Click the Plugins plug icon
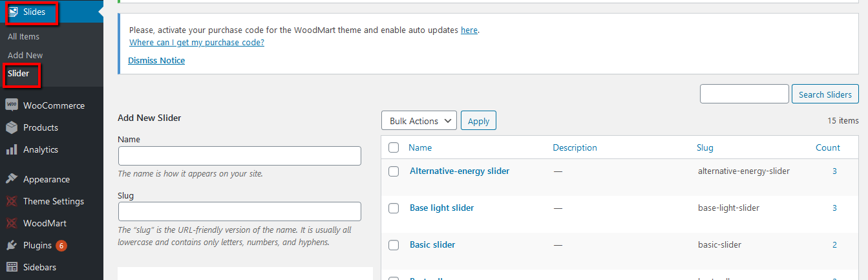 [x=12, y=245]
